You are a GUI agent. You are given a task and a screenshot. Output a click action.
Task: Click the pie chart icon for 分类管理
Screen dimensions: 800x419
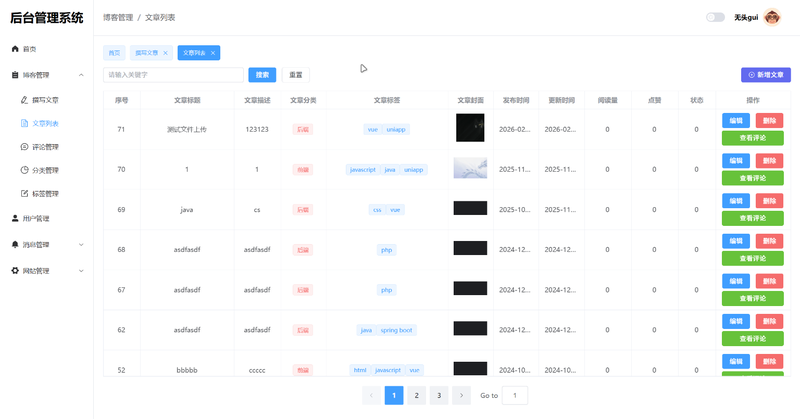coord(24,170)
